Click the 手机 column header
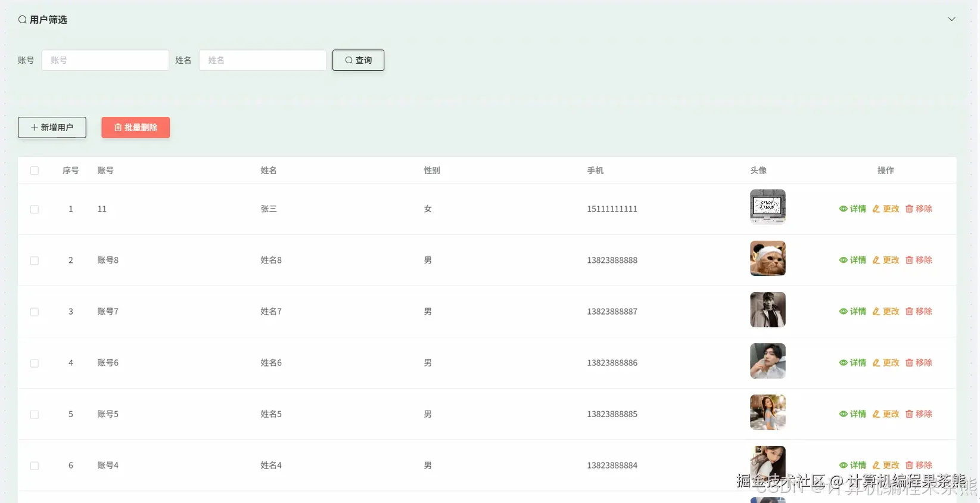 point(595,170)
